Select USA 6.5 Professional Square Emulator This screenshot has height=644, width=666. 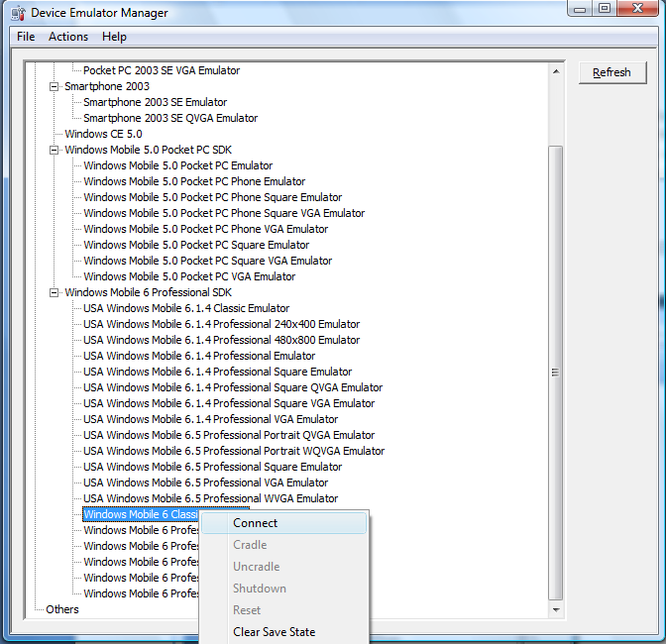pos(212,467)
